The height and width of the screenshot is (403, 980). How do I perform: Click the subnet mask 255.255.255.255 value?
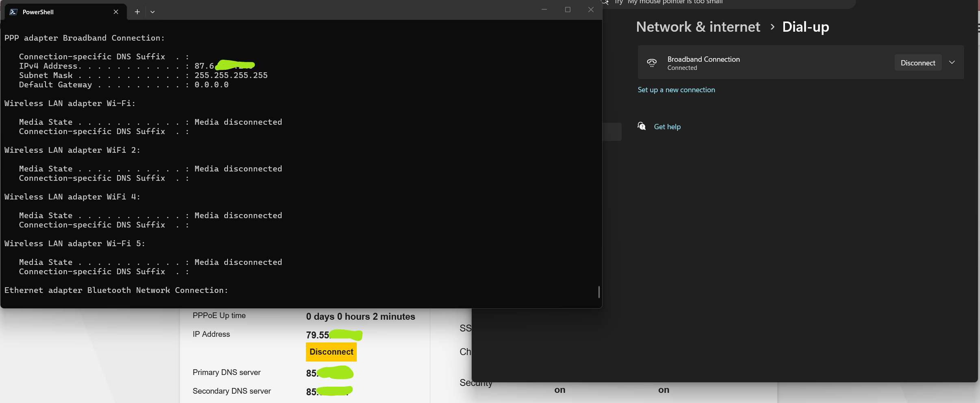pos(231,75)
